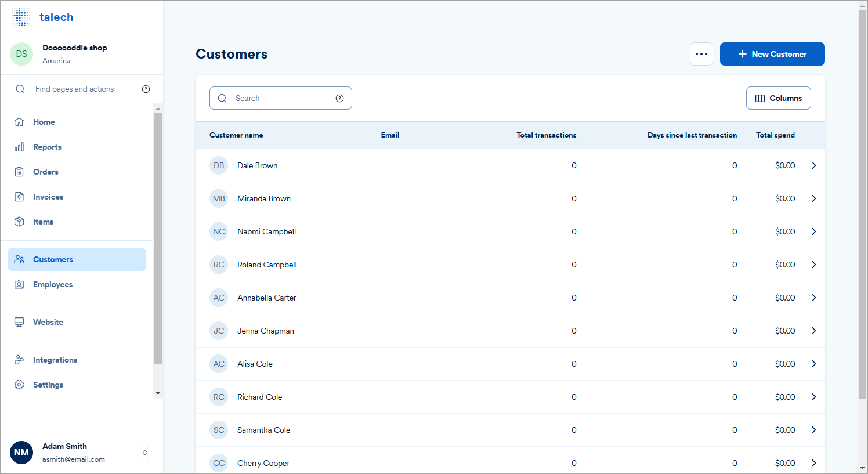868x474 pixels.
Task: Open Reports from the sidebar
Action: point(77,147)
